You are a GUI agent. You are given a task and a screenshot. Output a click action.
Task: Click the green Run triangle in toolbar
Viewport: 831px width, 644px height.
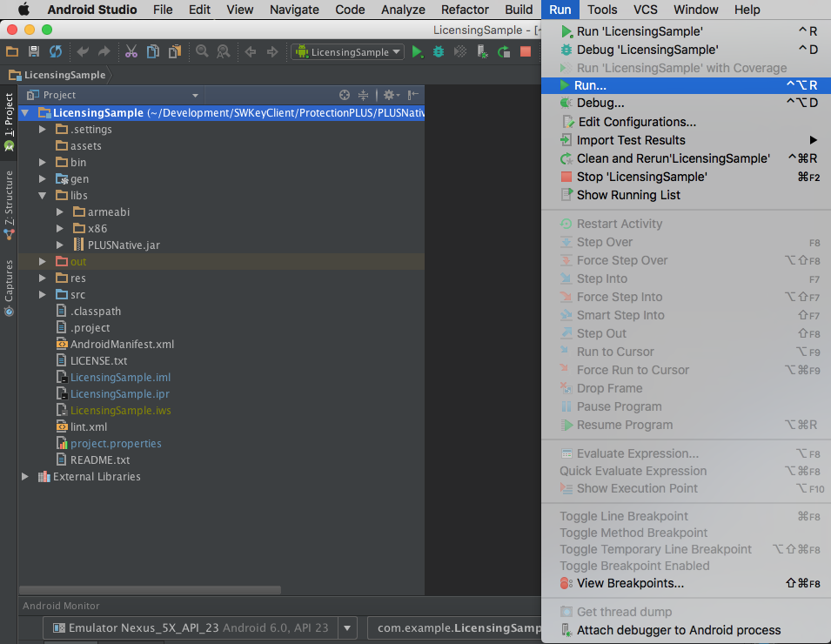pyautogui.click(x=417, y=52)
